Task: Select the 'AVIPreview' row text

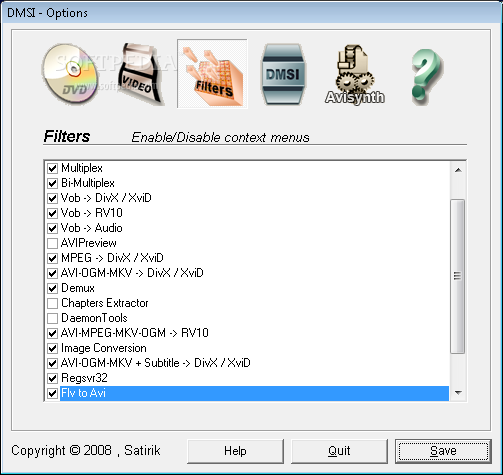Action: pyautogui.click(x=89, y=243)
